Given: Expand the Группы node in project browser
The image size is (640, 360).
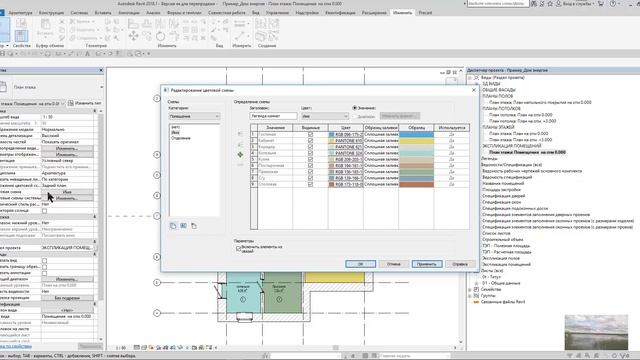Looking at the screenshot, I should 470,296.
